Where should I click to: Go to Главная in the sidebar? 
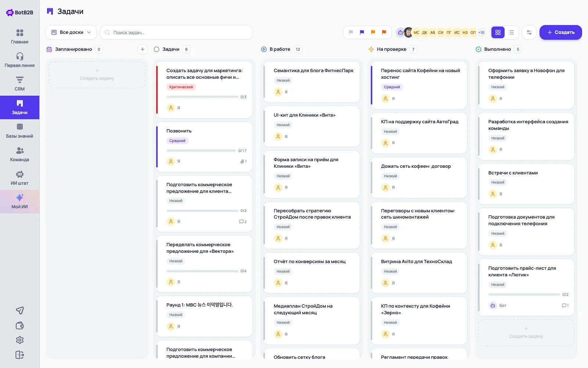19,37
